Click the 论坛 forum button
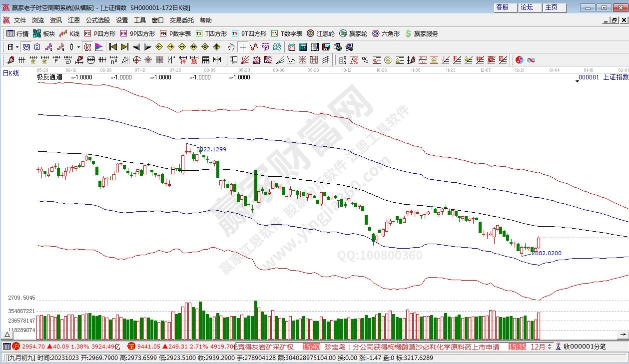 click(x=527, y=7)
